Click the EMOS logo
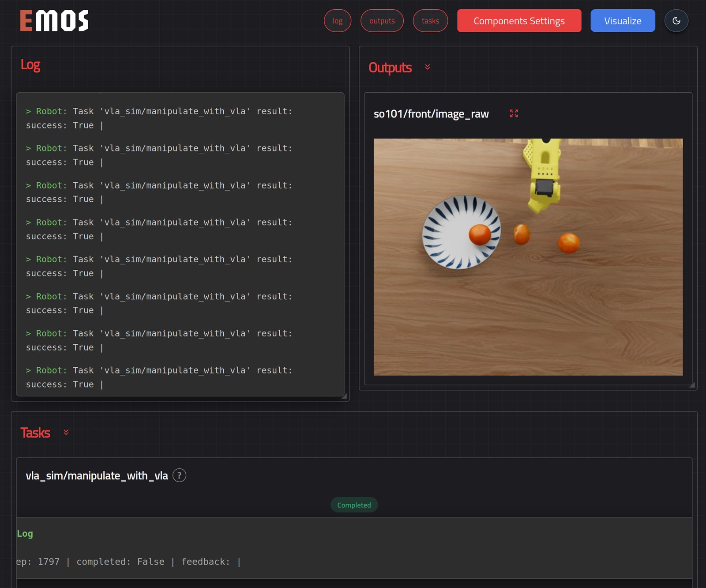This screenshot has width=706, height=588. [54, 21]
